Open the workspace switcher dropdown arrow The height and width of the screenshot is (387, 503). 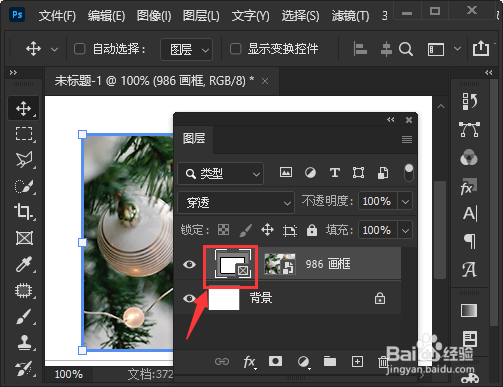click(x=458, y=49)
